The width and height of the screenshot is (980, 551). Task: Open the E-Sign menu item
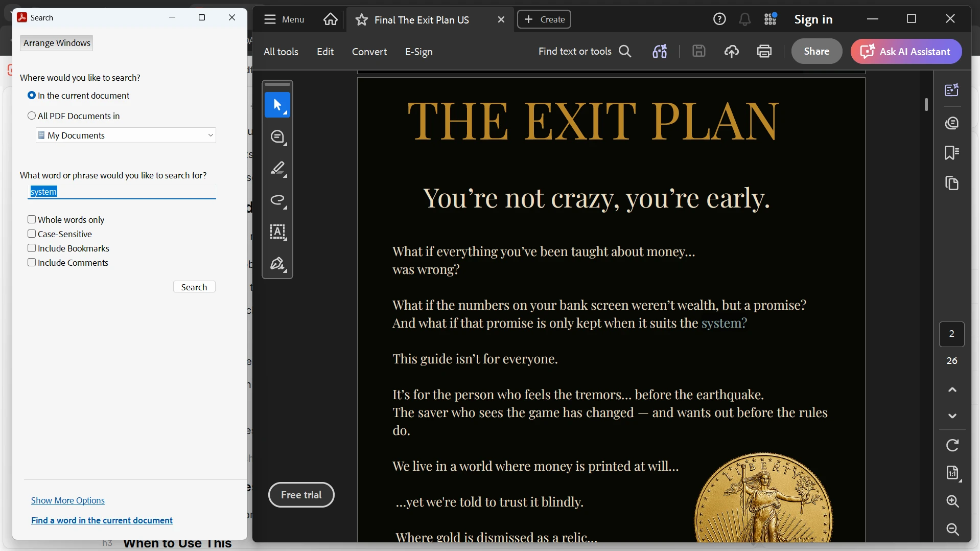419,52
